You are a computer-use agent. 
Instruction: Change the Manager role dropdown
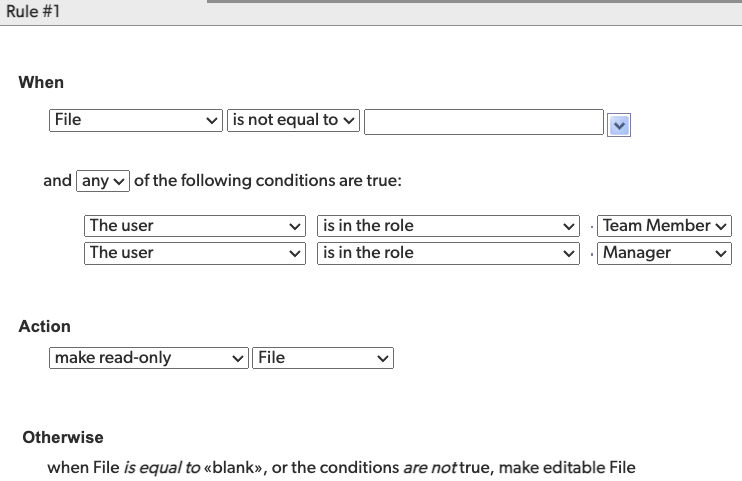coord(665,253)
